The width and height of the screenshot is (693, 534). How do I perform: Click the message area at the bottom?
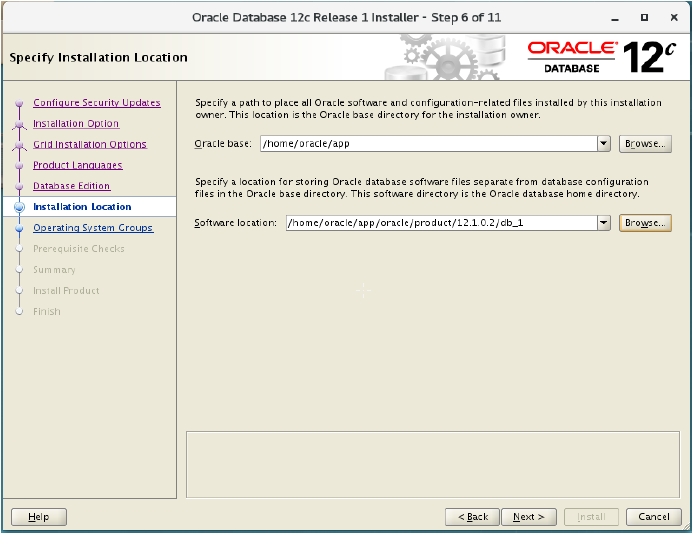[433, 465]
